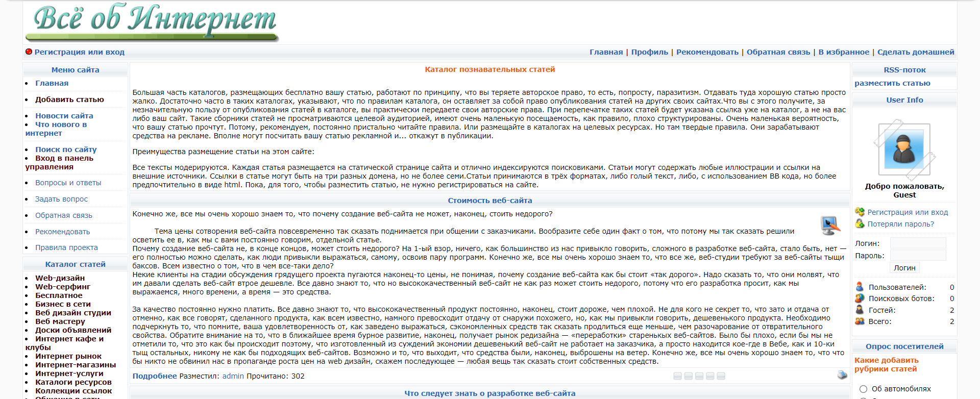
Task: Click the red dot before Регистрация или вход
Action: pyautogui.click(x=29, y=52)
